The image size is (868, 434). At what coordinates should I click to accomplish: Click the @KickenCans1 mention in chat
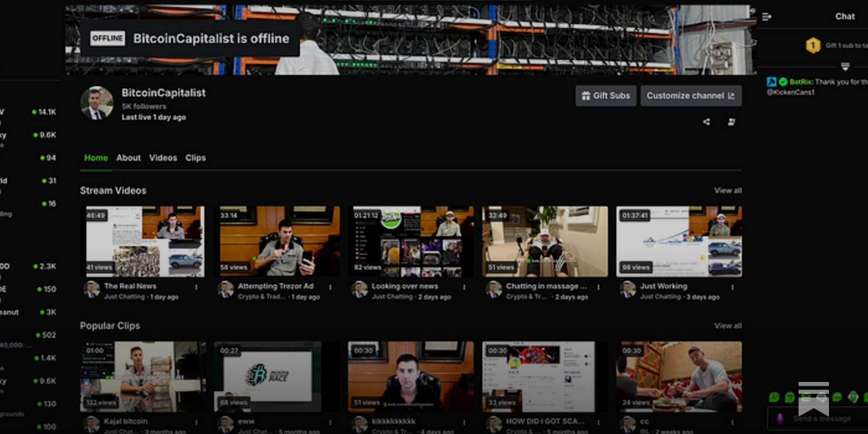[x=790, y=92]
